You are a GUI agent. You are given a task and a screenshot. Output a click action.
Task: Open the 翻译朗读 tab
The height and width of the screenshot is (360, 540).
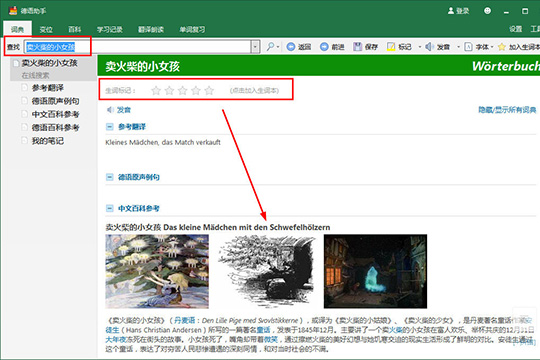[151, 30]
